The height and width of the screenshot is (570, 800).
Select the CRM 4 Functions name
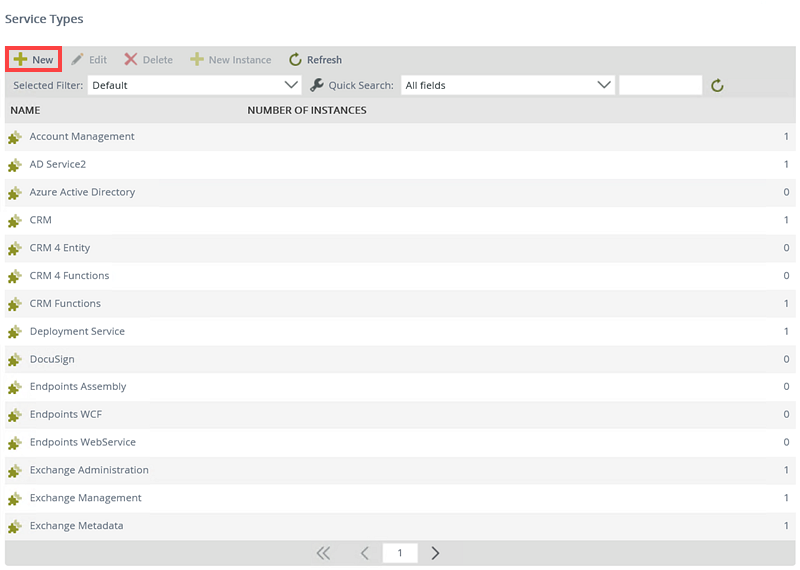69,276
